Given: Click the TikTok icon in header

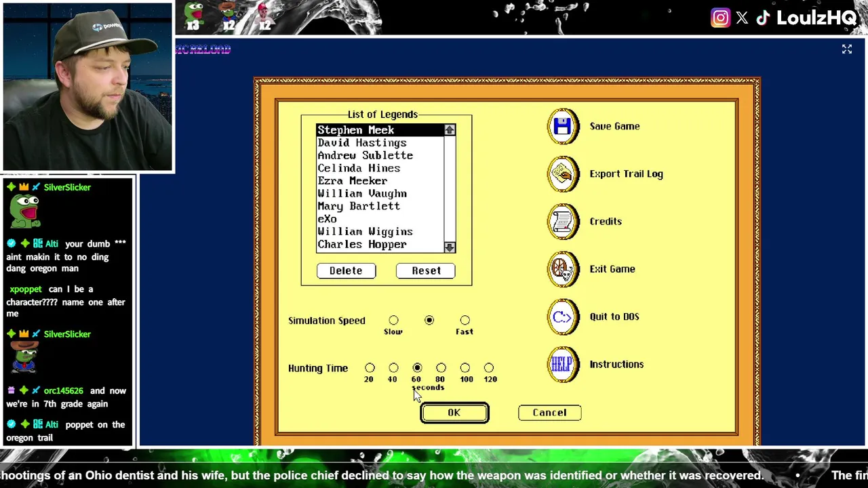Looking at the screenshot, I should click(x=763, y=18).
